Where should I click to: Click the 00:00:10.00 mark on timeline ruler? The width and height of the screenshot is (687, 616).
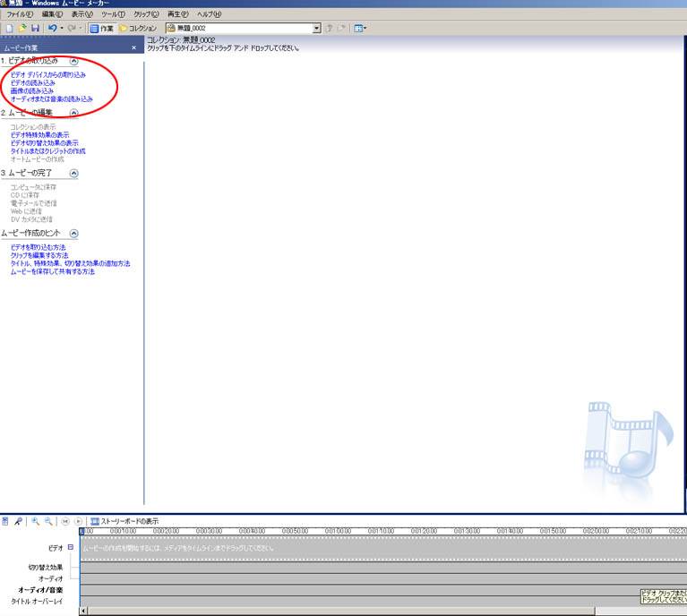tap(123, 531)
